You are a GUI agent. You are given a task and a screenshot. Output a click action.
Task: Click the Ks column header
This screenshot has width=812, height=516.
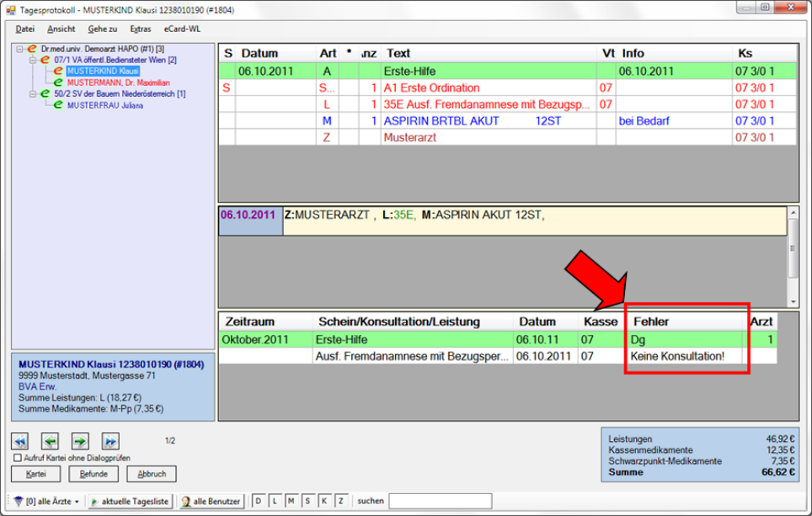coord(764,53)
